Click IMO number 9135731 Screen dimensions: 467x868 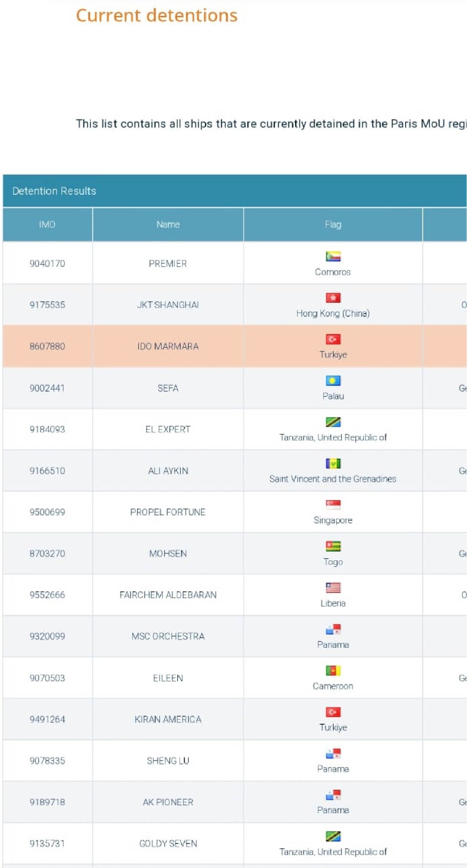[x=47, y=844]
